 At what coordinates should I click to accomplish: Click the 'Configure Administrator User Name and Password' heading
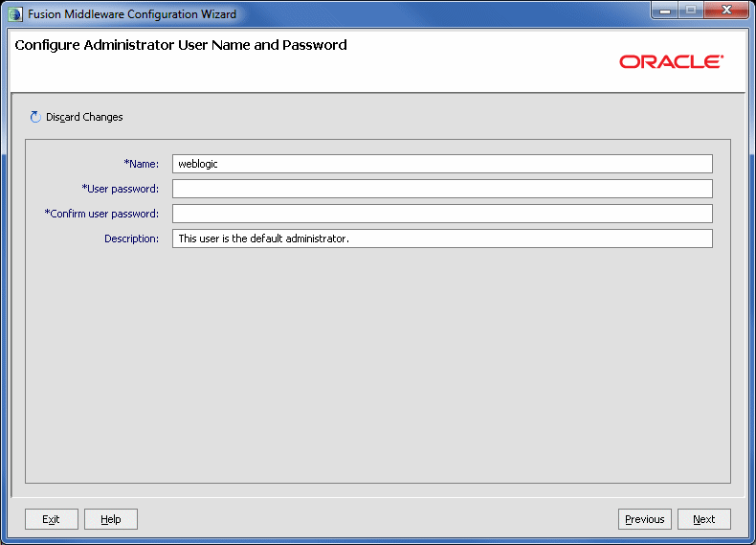click(181, 45)
